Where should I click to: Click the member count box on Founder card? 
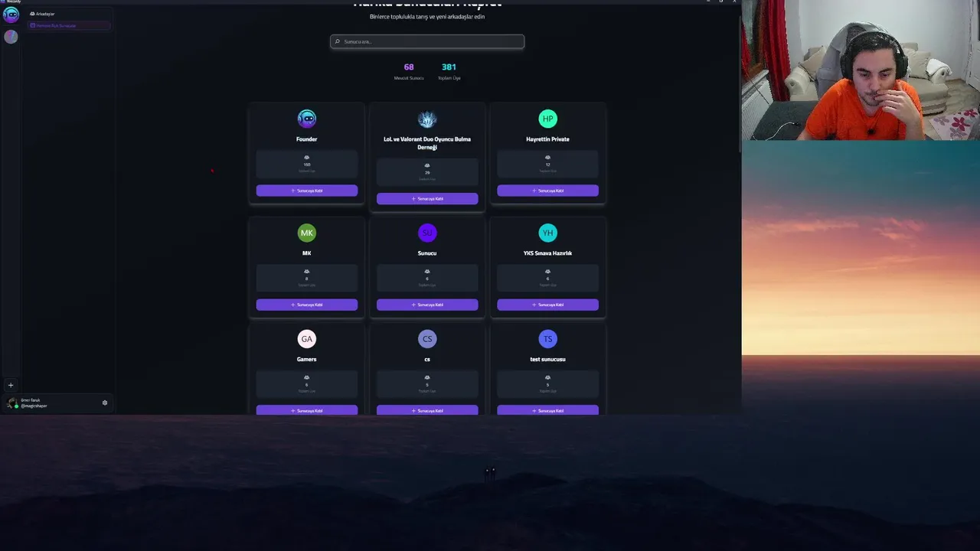(x=307, y=164)
